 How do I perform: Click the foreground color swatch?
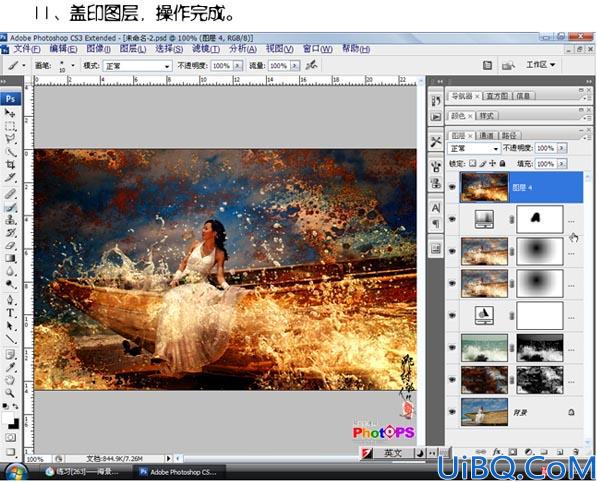8,418
